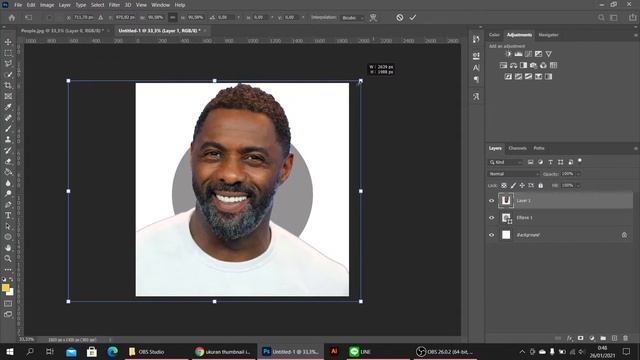Open the Image menu
Viewport: 640px width, 360px height.
click(47, 5)
